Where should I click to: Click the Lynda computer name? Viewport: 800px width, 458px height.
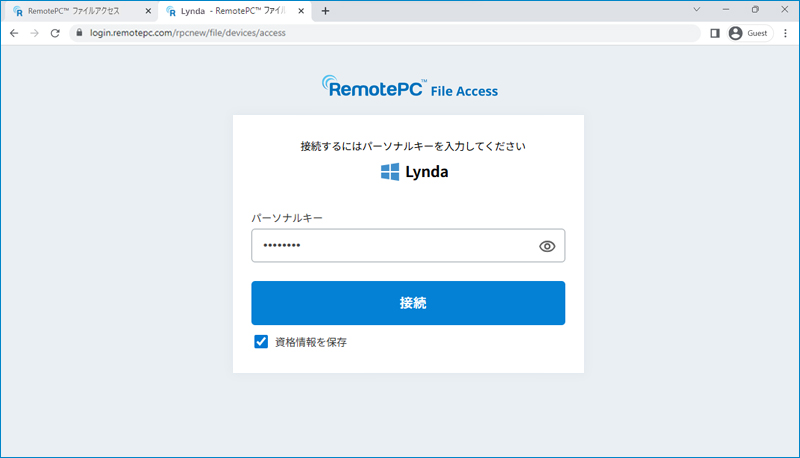click(x=427, y=172)
